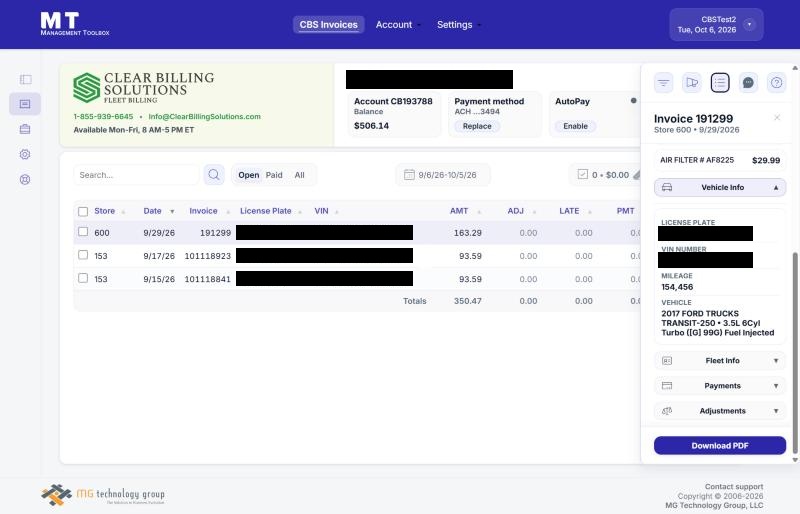The width and height of the screenshot is (800, 514).
Task: Open the CBS Invoices tab
Action: (329, 25)
